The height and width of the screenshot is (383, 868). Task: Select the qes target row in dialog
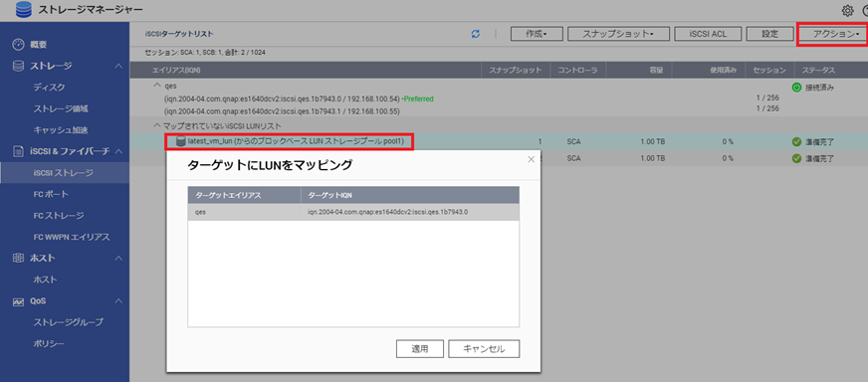(x=353, y=212)
